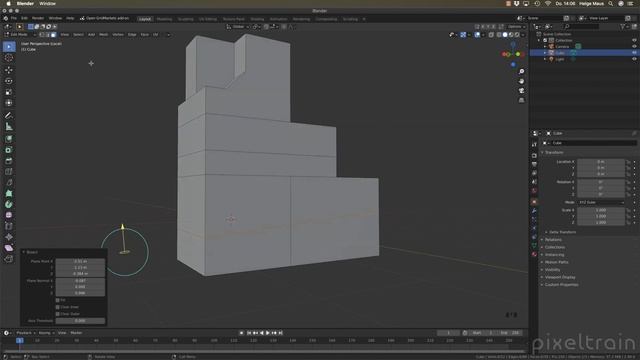
Task: Toggle the Clear Inner checkbox
Action: coord(58,307)
